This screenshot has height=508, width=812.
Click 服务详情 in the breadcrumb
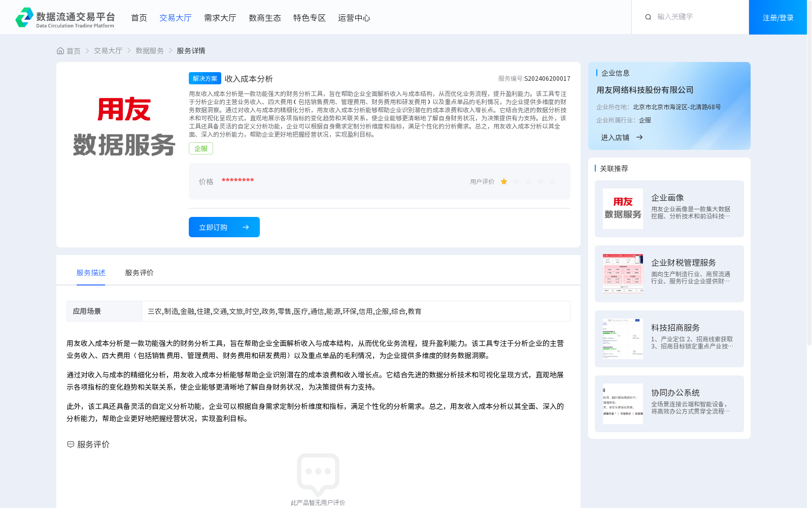pos(191,51)
